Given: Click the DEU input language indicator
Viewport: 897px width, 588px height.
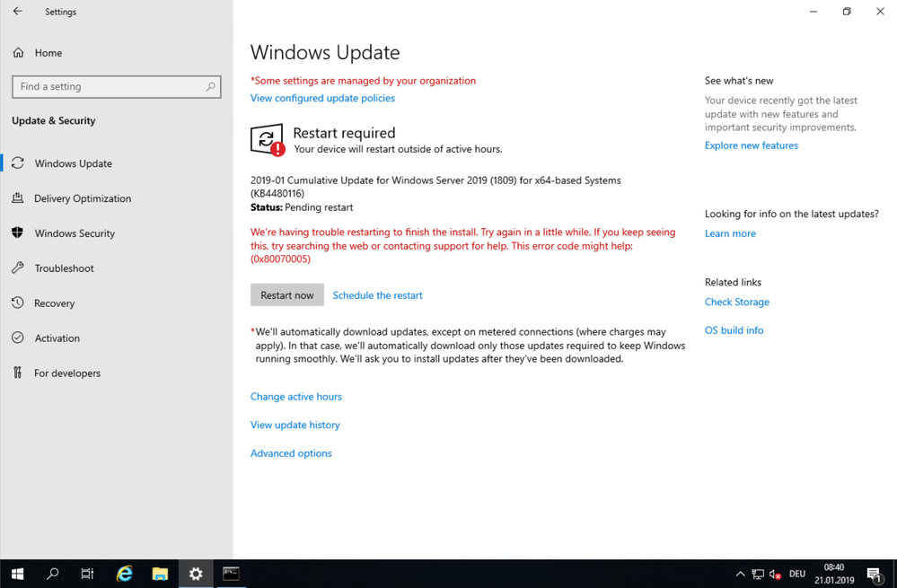Looking at the screenshot, I should (797, 574).
